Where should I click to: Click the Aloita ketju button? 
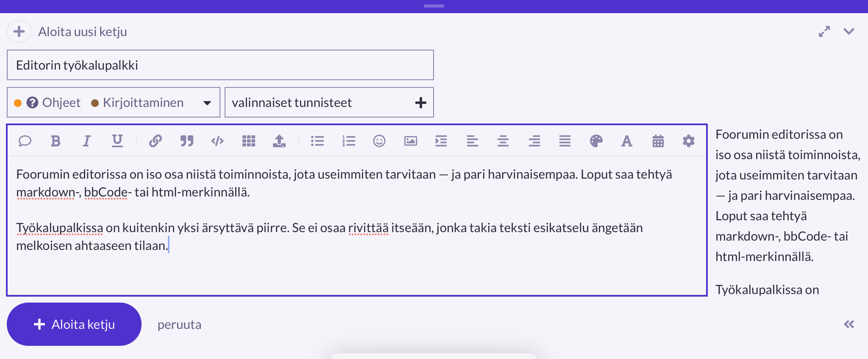(74, 325)
